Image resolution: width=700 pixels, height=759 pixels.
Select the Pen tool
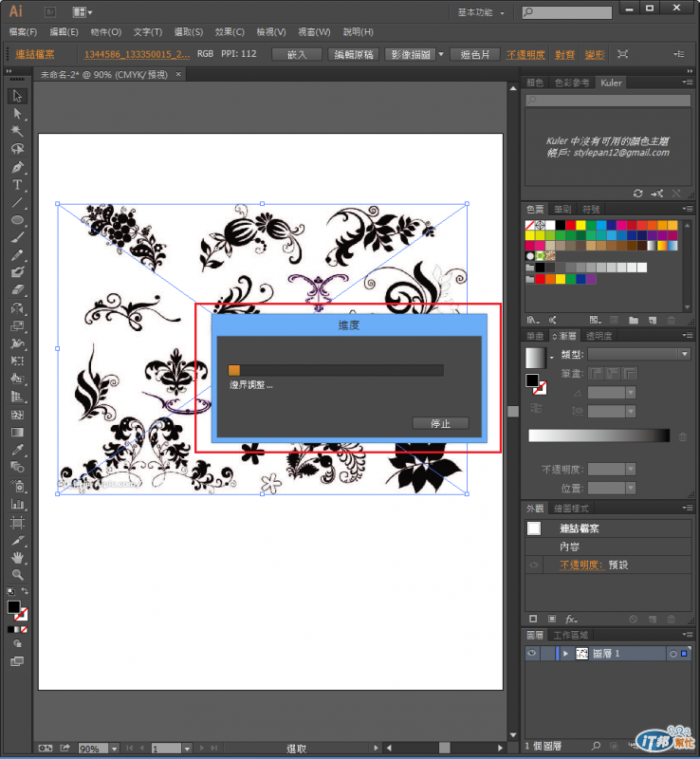pyautogui.click(x=17, y=168)
